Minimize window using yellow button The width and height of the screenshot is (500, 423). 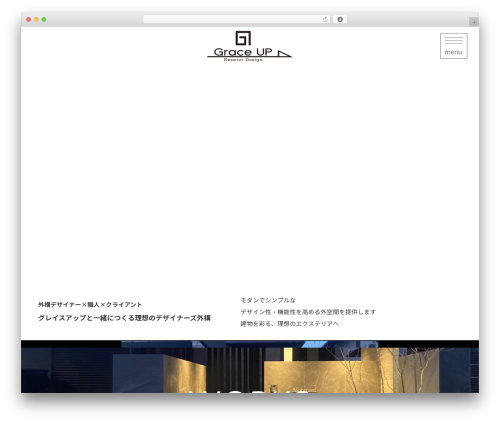[36, 20]
